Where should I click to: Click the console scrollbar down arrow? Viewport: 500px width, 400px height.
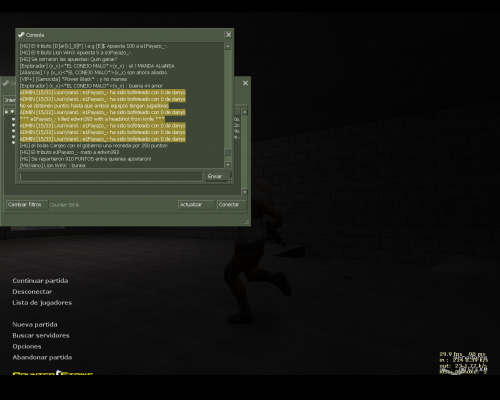pos(228,165)
